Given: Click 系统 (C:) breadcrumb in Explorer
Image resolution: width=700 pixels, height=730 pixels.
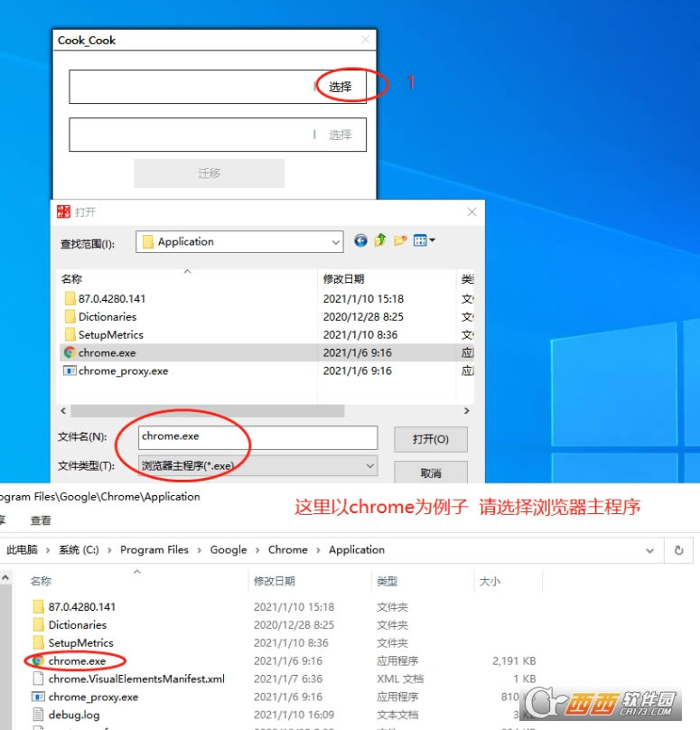Looking at the screenshot, I should tap(79, 550).
